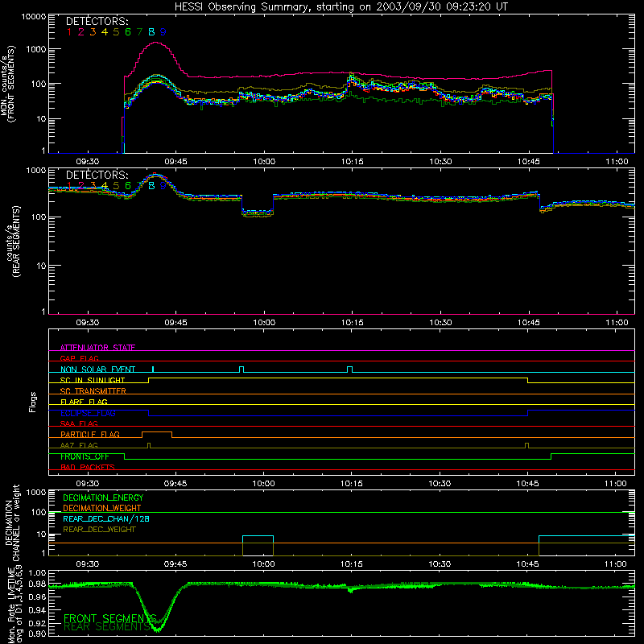This screenshot has width=644, height=644.
Task: Click the FLARE_FLAG label
Action: [x=84, y=402]
